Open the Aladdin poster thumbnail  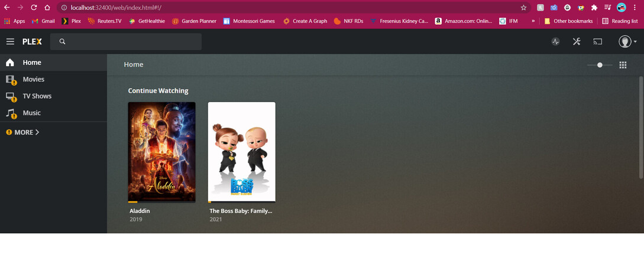coord(162,152)
